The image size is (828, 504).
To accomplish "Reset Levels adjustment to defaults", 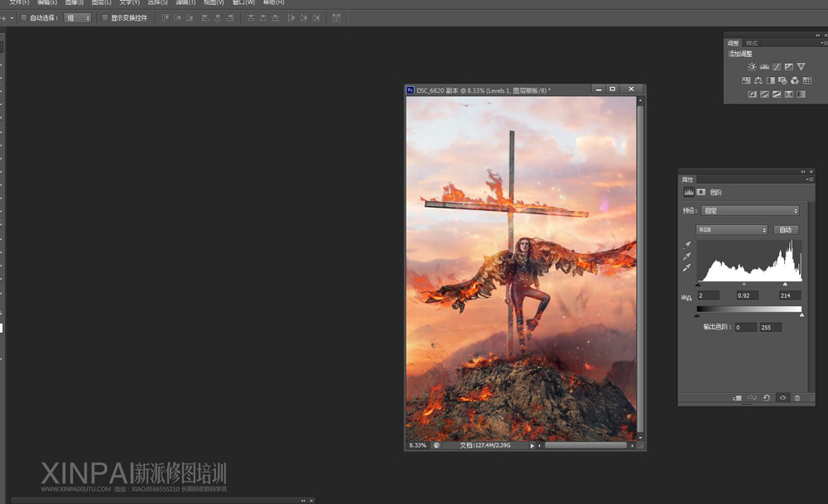I will click(767, 398).
